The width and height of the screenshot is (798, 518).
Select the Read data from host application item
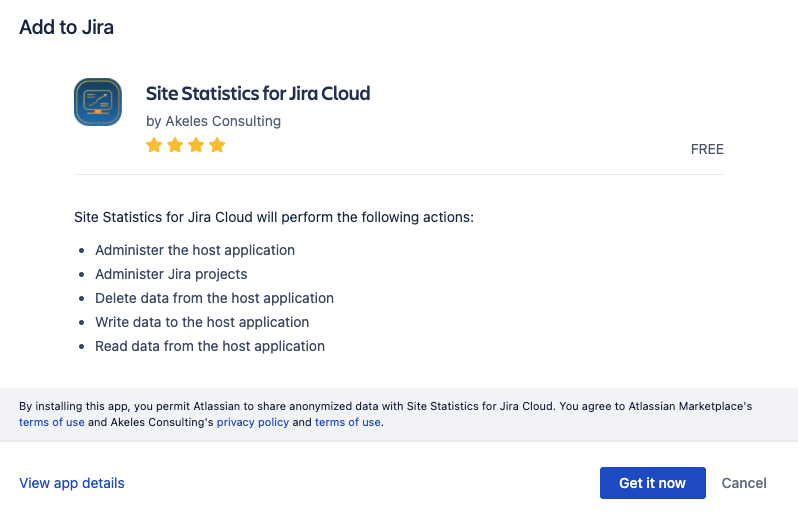point(210,346)
